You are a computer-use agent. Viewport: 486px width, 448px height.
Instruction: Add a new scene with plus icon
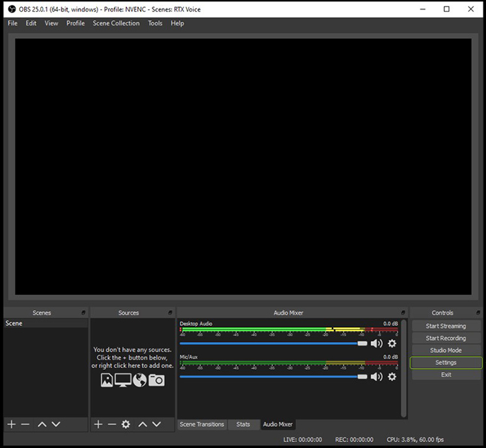click(x=11, y=424)
